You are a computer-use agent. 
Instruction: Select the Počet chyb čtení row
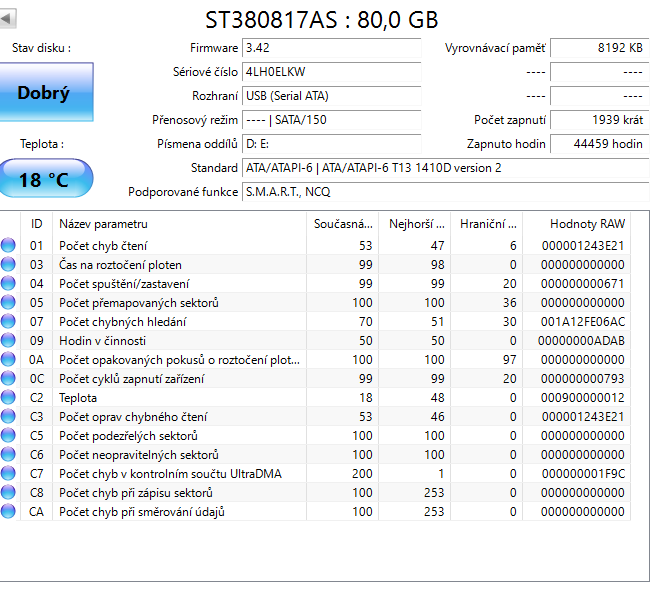tap(315, 245)
